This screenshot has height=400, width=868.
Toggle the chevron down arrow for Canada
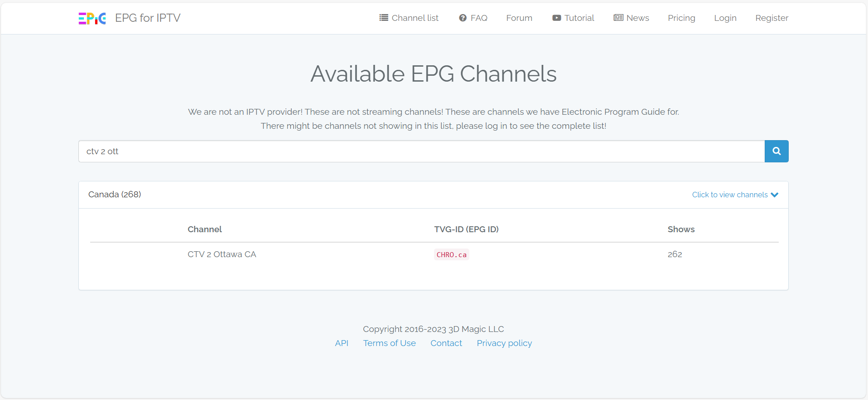[775, 195]
